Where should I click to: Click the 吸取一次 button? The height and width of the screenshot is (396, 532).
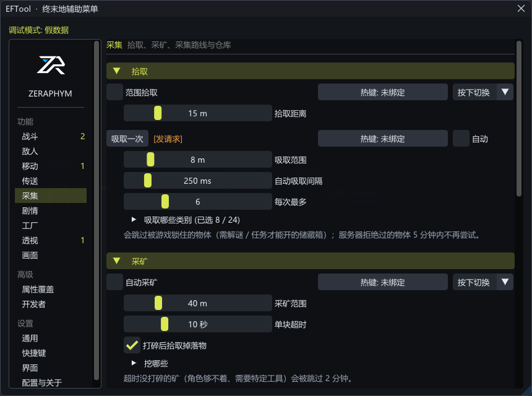click(127, 139)
